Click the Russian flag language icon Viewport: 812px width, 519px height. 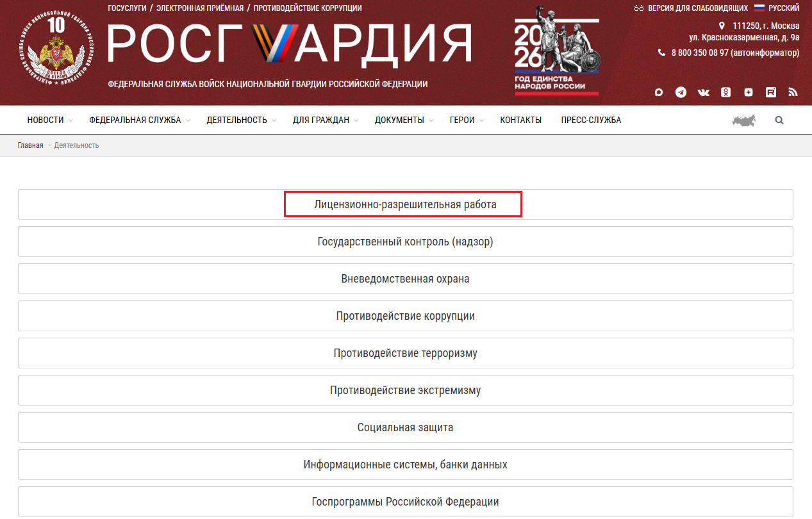pyautogui.click(x=759, y=8)
